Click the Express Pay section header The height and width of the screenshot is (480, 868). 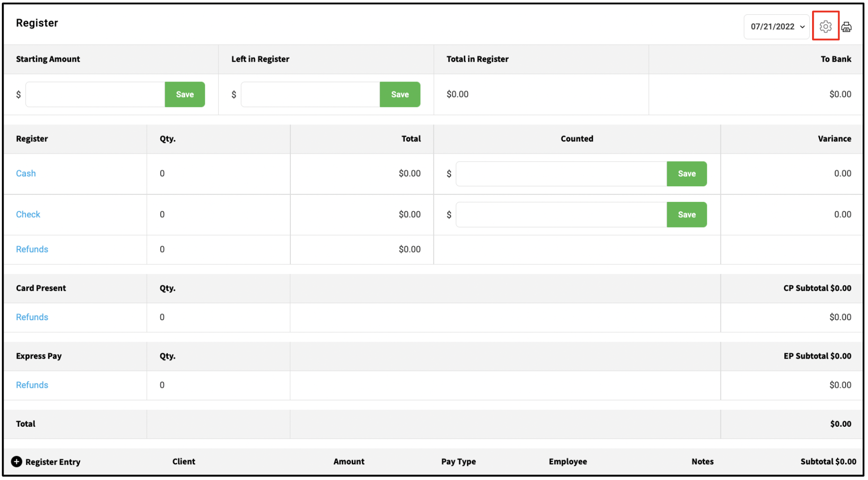click(x=39, y=356)
